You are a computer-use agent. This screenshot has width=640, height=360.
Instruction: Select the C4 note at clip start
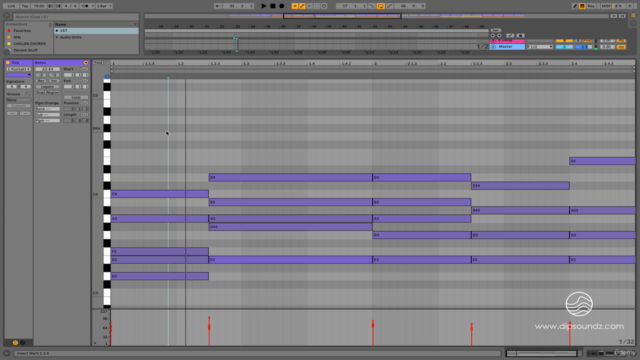coord(160,194)
